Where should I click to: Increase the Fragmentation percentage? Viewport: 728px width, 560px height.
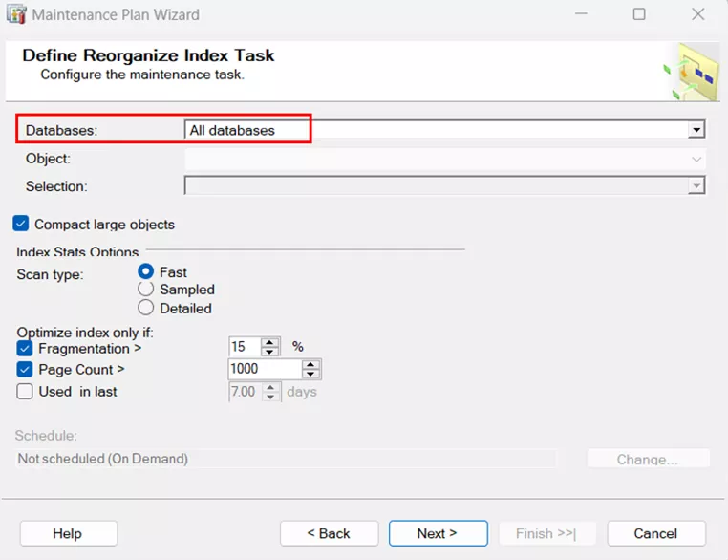click(x=269, y=343)
